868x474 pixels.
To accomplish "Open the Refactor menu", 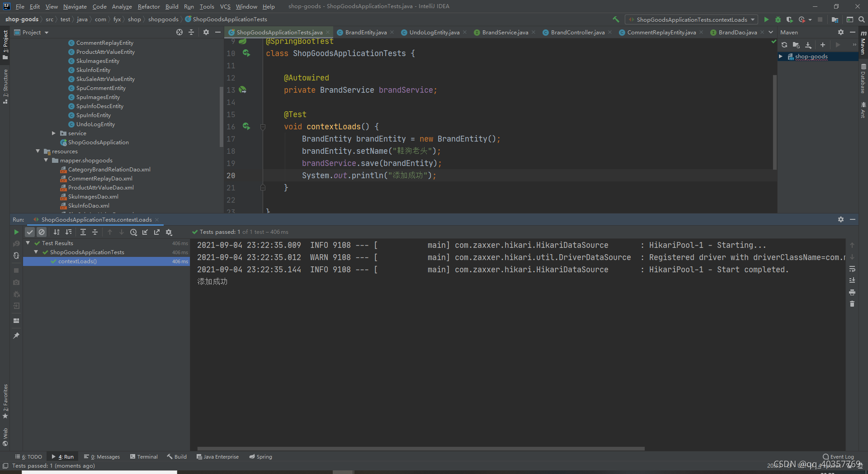I will click(149, 6).
